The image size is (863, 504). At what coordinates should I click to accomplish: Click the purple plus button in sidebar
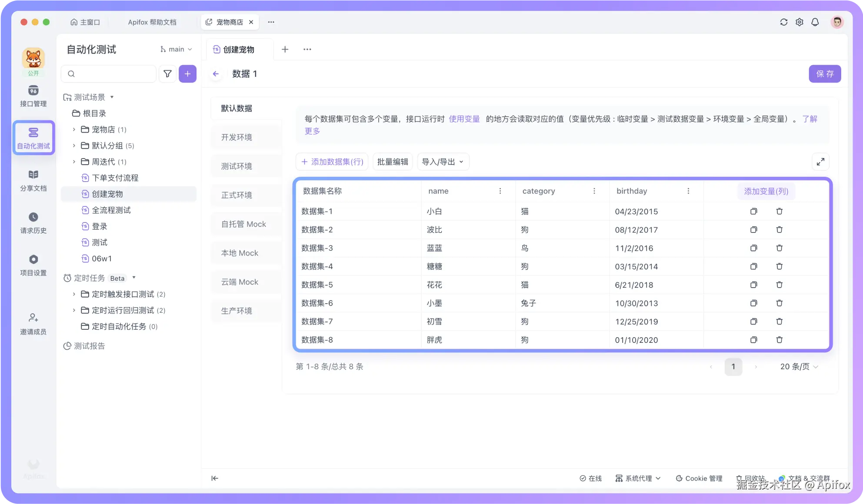click(187, 74)
